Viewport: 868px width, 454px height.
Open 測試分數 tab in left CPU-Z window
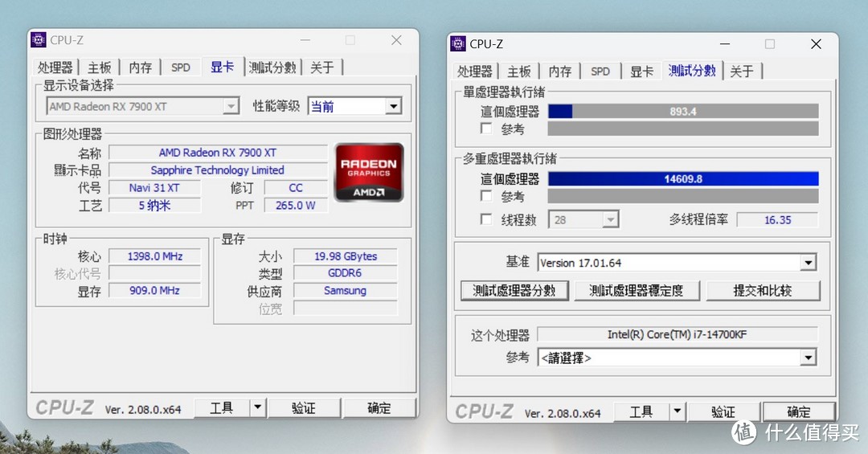point(272,67)
